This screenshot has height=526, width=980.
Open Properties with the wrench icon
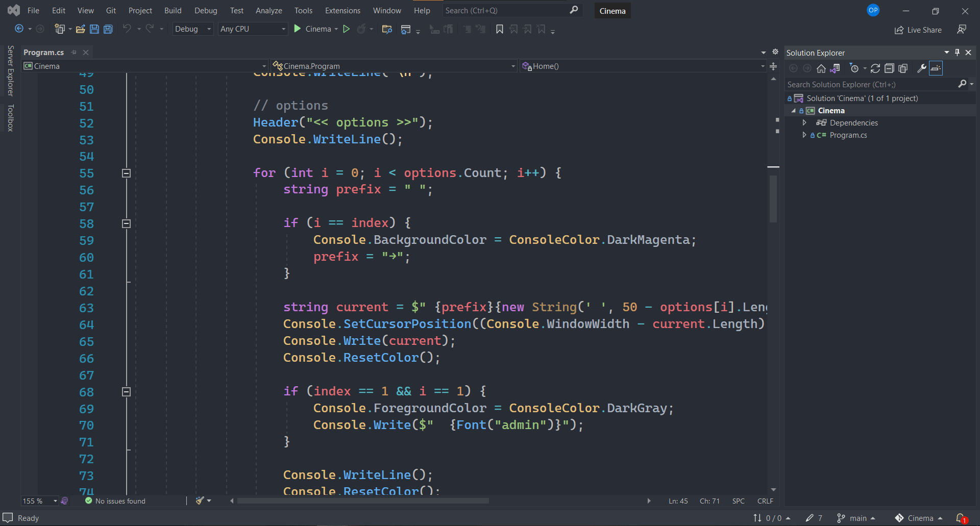point(922,68)
